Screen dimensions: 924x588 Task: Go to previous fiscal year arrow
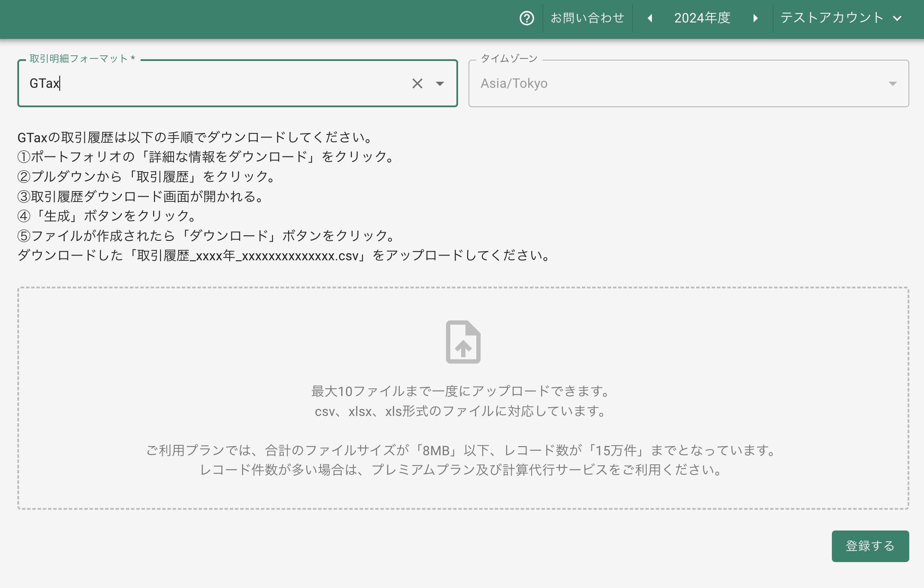click(650, 18)
